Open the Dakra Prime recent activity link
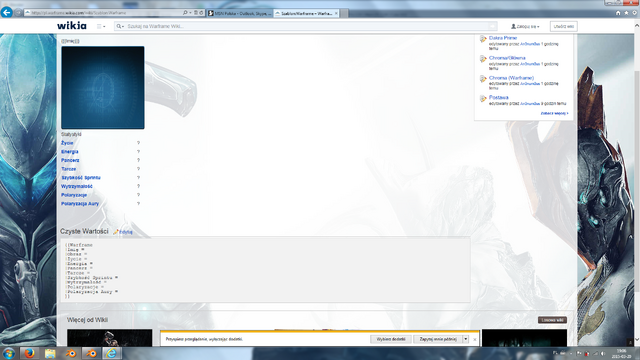The image size is (640, 360). [503, 38]
